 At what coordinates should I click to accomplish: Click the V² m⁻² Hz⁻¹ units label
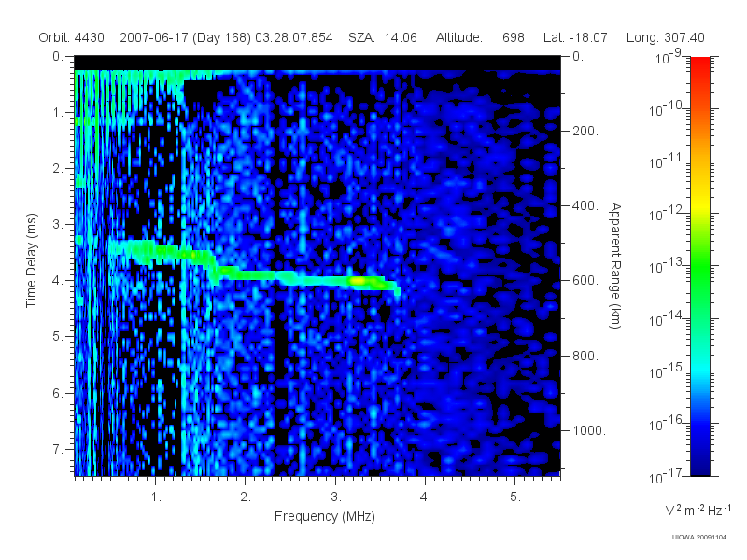pyautogui.click(x=698, y=510)
